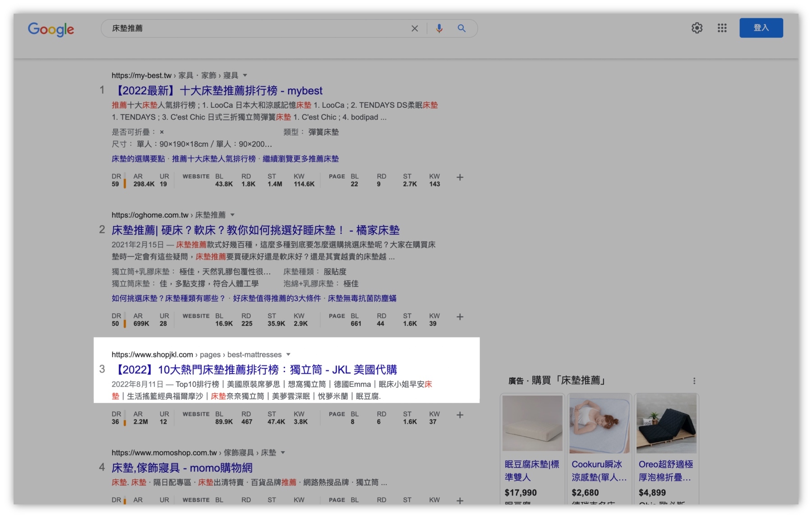812x518 pixels.
Task: Expand the dropdown arrow next to oghome.com.tw breadcrumb
Action: 232,215
